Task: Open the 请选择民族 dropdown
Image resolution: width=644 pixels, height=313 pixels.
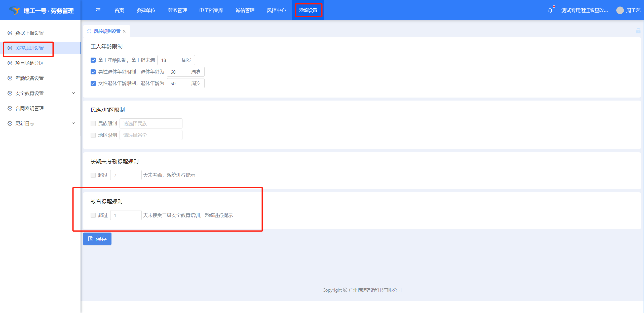Action: pyautogui.click(x=151, y=123)
